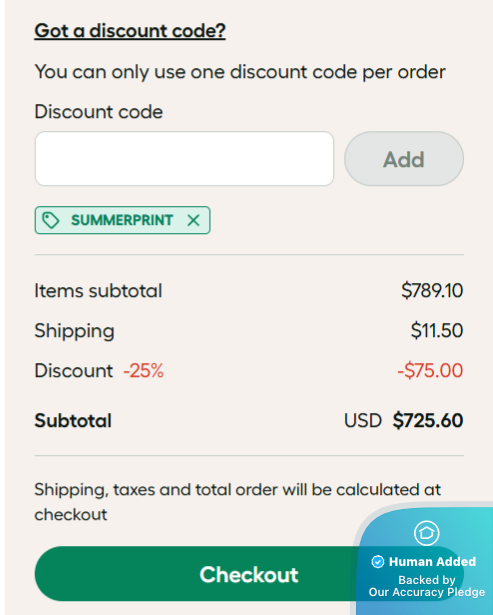The image size is (493, 615).
Task: Click the Shipping cost $11.50
Action: click(437, 330)
